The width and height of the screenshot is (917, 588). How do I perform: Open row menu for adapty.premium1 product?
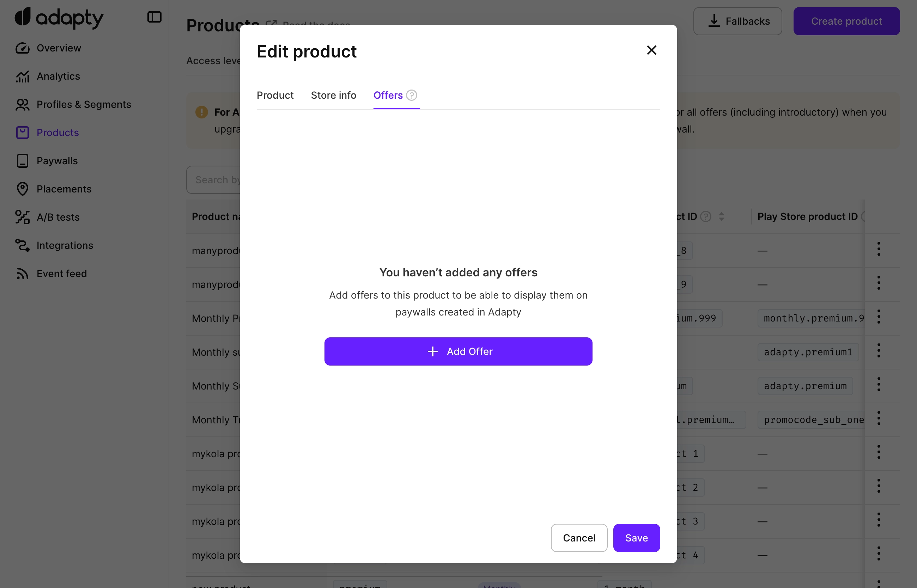pyautogui.click(x=879, y=350)
